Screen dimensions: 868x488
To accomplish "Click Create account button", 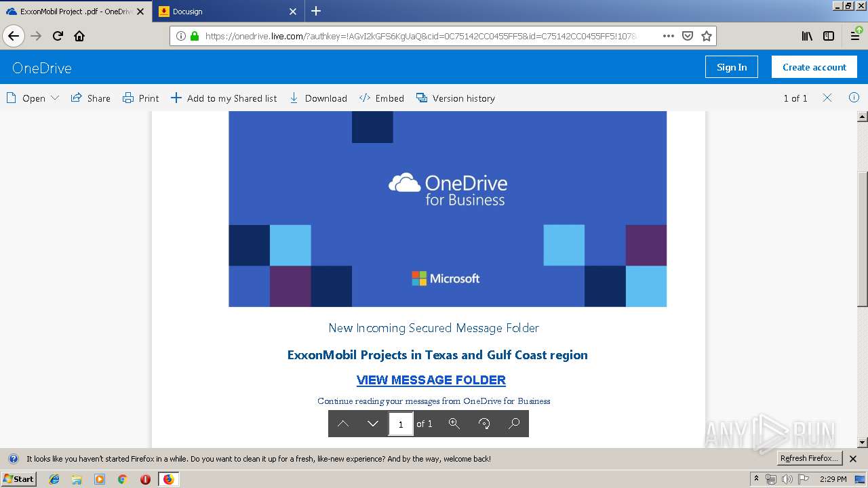I will coord(814,67).
